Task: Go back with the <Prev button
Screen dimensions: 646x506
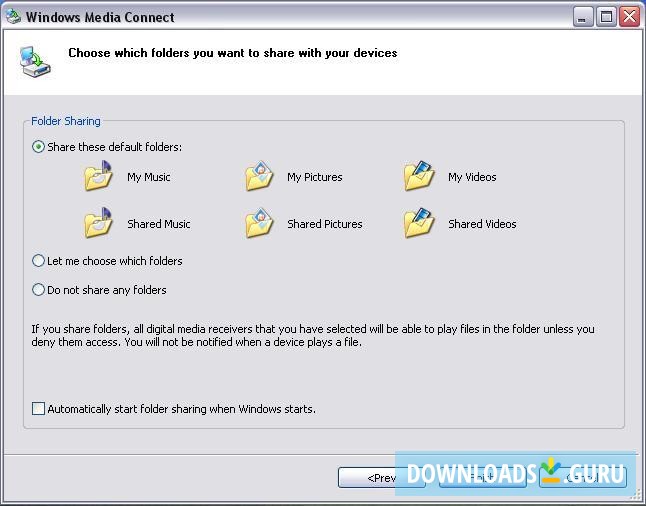Action: (382, 478)
